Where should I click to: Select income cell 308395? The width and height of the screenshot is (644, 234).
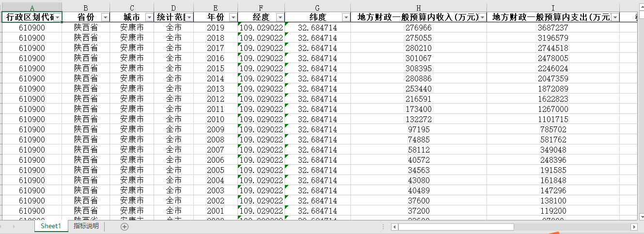tap(418, 68)
